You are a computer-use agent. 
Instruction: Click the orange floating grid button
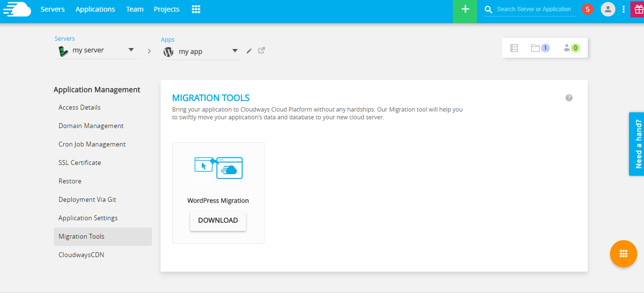pos(624,254)
